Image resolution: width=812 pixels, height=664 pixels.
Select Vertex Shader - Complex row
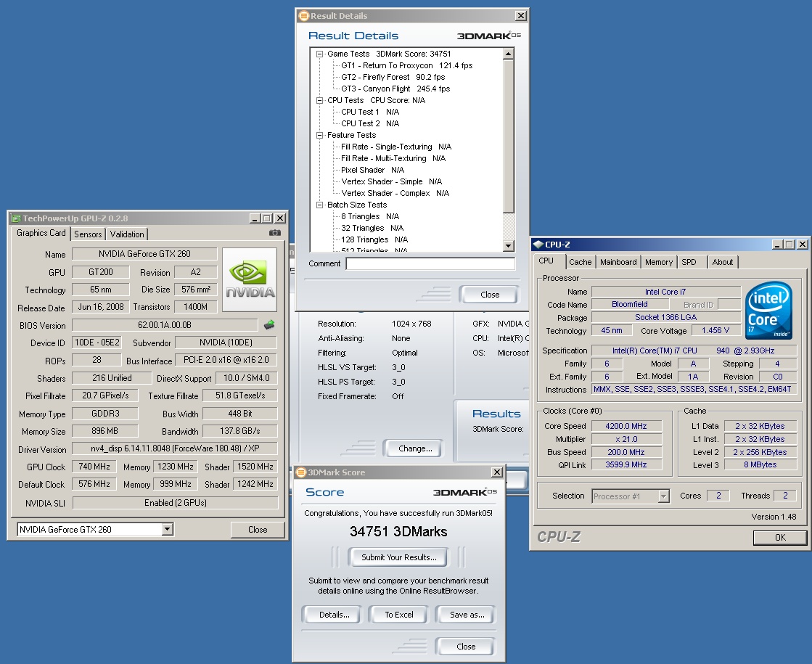click(x=395, y=193)
